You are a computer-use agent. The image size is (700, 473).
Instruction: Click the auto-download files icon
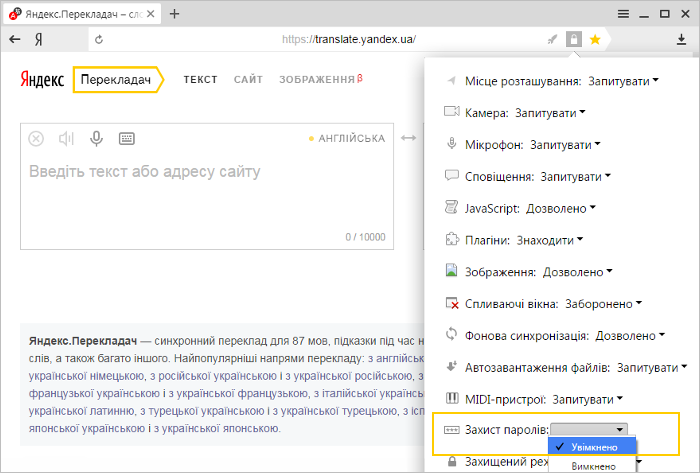[451, 366]
